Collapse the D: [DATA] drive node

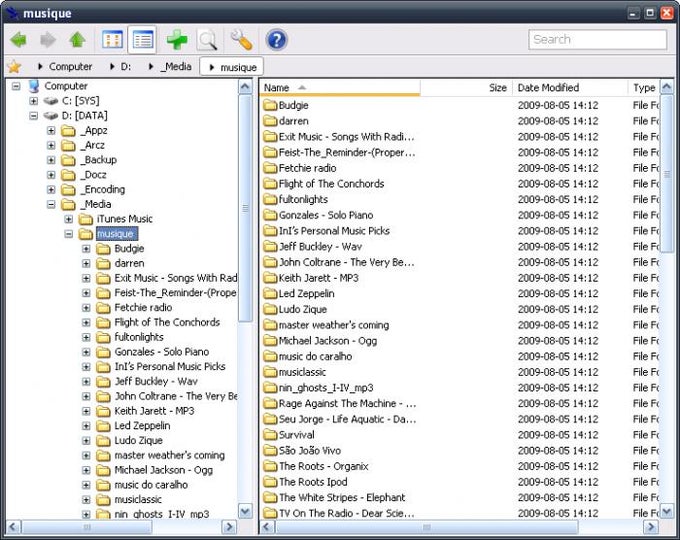(33, 116)
